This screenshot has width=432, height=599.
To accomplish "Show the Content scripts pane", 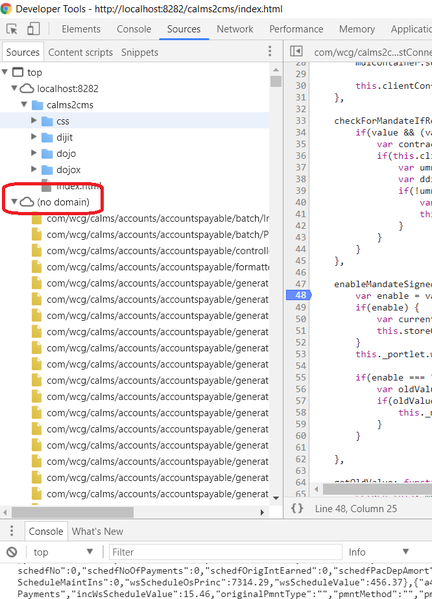I will (x=80, y=52).
